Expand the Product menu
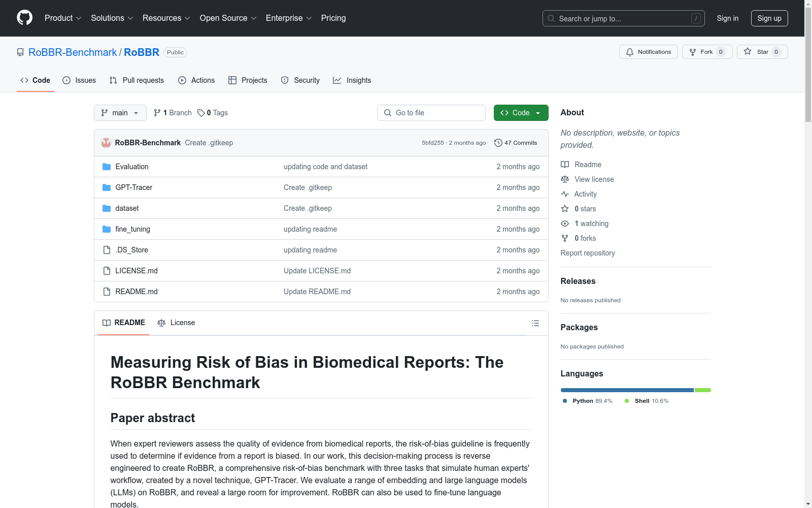This screenshot has height=508, width=812. coord(63,18)
